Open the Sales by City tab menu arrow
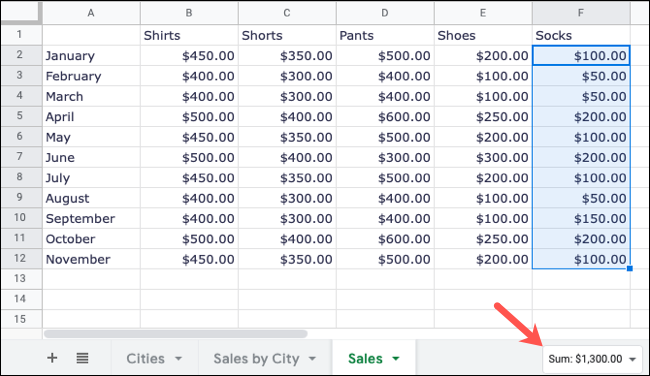 pos(312,359)
